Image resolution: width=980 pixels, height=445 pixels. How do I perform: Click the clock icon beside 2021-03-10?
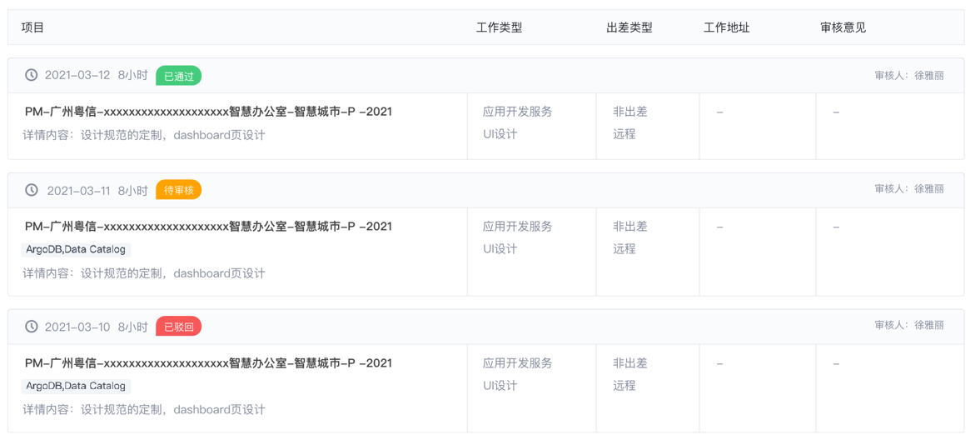click(32, 327)
